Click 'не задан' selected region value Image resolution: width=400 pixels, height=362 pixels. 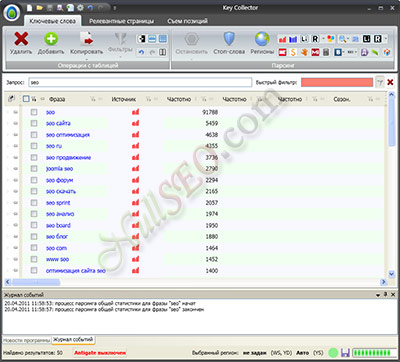point(255,353)
